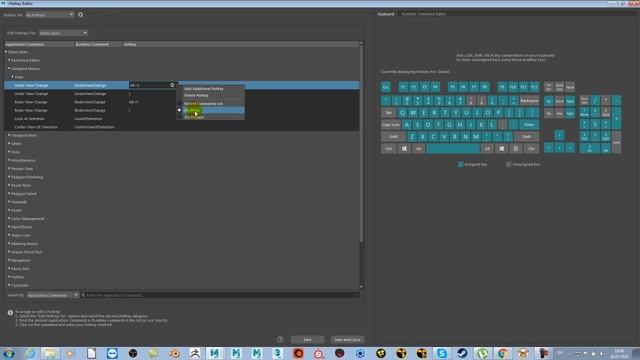
Task: Click the Runtime Command column header
Action: point(98,44)
